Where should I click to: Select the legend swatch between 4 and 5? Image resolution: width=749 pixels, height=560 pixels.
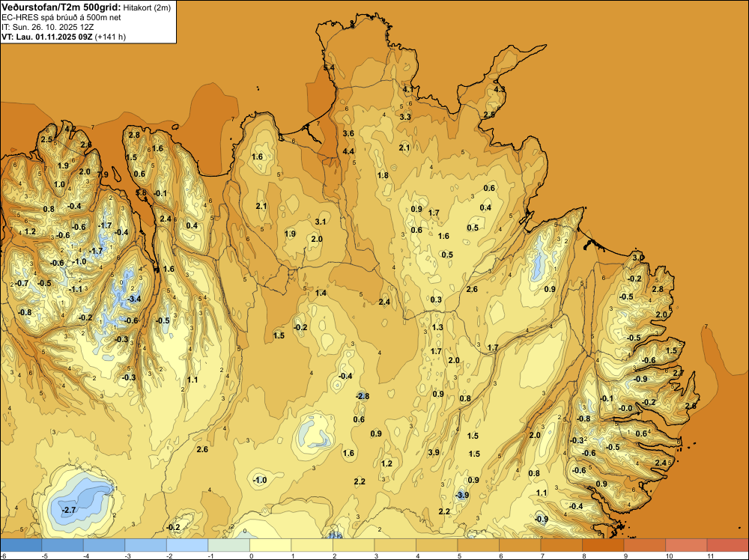click(437, 545)
